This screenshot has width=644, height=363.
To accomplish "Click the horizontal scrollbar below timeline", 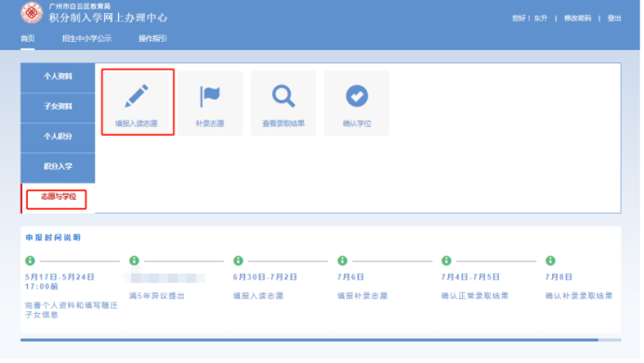I will coord(321,340).
